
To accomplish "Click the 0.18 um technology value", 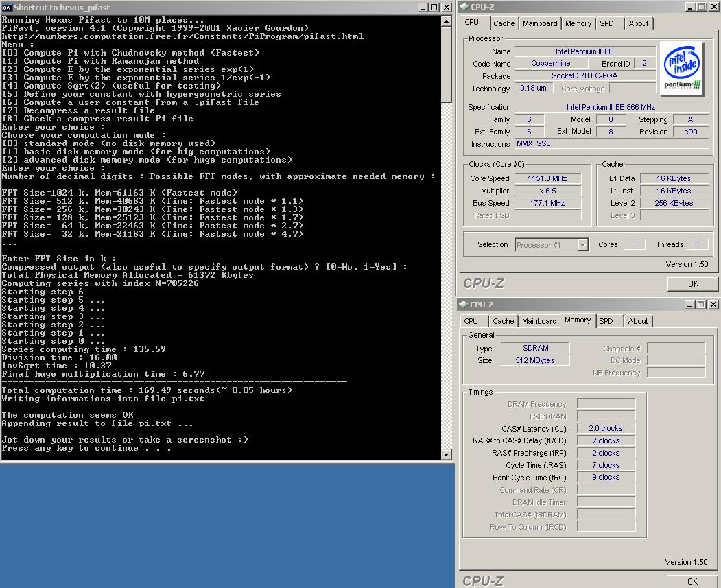I will [x=534, y=89].
